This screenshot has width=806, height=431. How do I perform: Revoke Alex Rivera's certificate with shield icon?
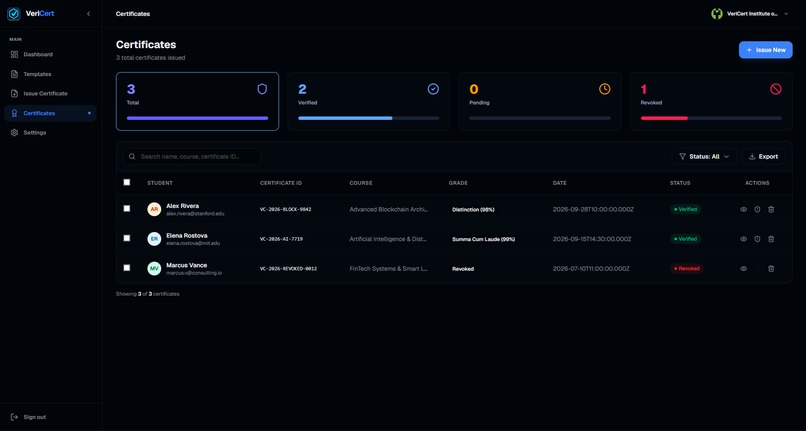[757, 209]
